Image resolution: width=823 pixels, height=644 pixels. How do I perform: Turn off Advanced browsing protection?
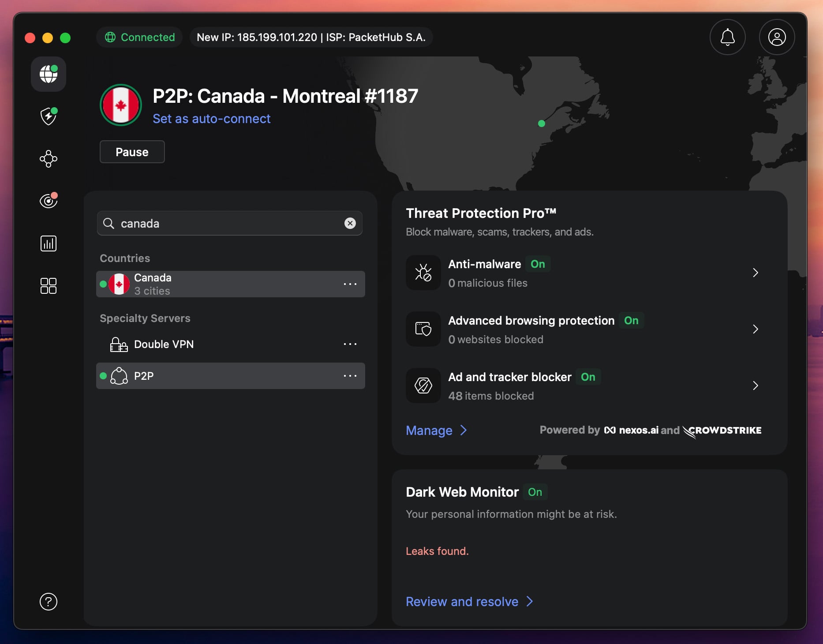(631, 321)
